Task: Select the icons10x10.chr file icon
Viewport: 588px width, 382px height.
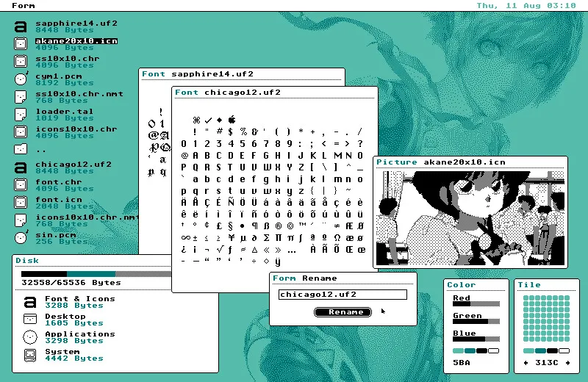Action: tap(21, 131)
